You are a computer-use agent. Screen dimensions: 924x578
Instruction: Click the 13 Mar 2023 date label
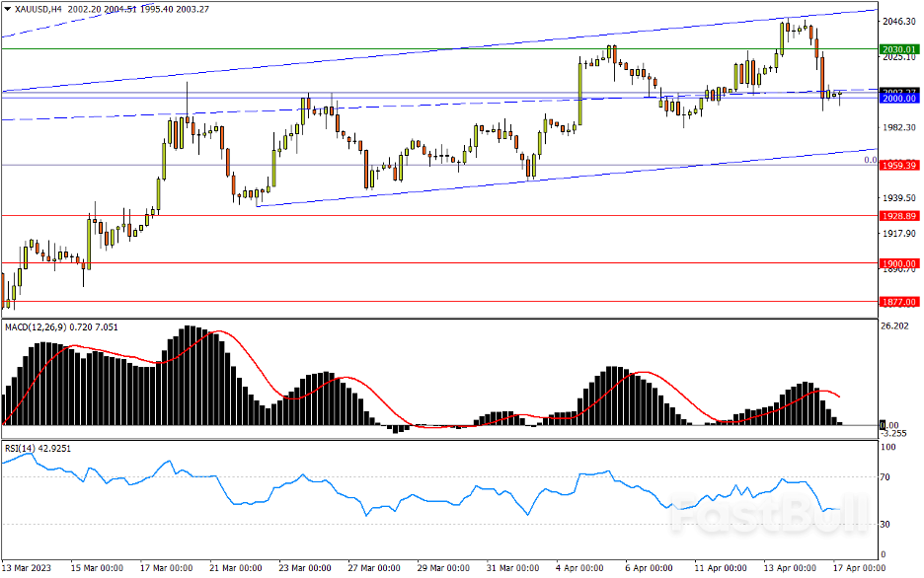click(x=30, y=569)
